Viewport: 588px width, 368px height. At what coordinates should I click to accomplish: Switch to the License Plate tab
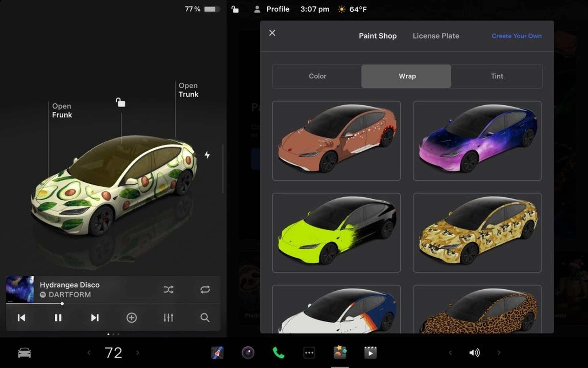(436, 36)
